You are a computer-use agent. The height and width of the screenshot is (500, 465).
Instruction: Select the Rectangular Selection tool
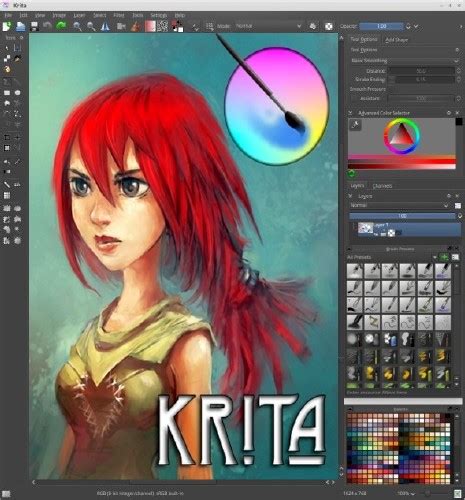pyautogui.click(x=7, y=209)
